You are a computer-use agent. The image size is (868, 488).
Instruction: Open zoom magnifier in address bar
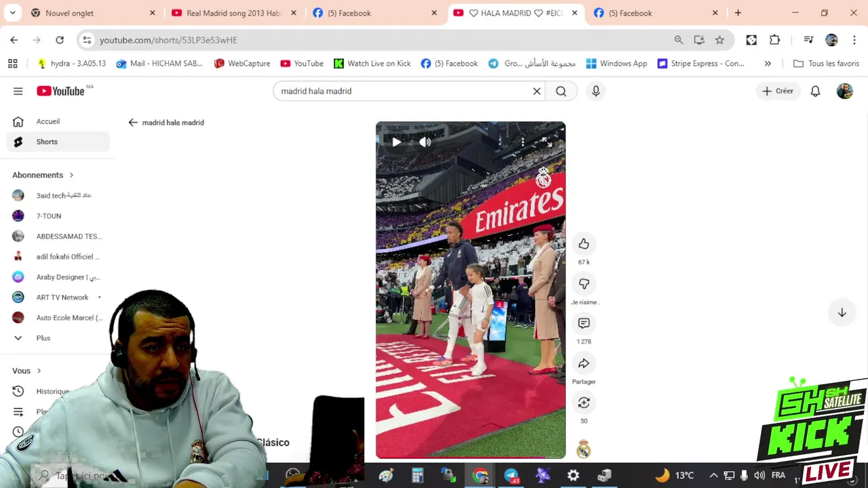(x=679, y=40)
